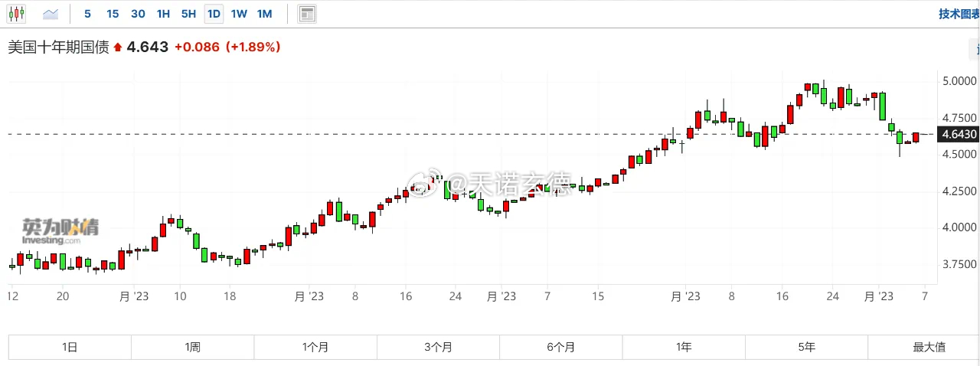Set the 5-minute interval
The width and height of the screenshot is (980, 366).
point(87,14)
